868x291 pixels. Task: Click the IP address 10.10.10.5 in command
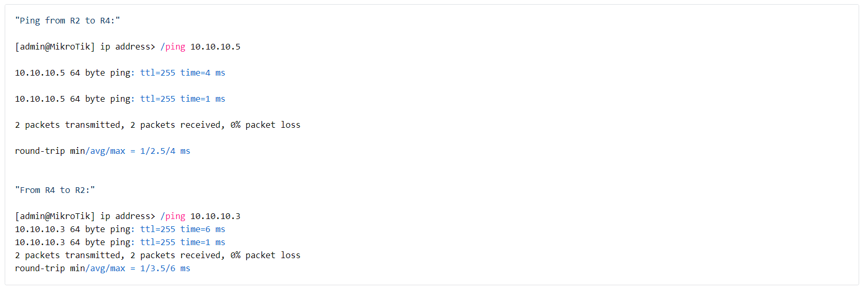tap(215, 46)
